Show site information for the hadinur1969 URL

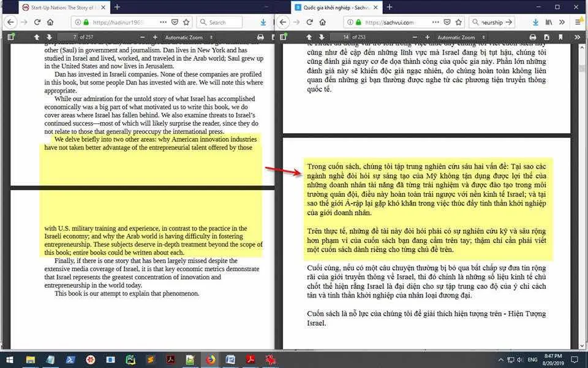78,23
